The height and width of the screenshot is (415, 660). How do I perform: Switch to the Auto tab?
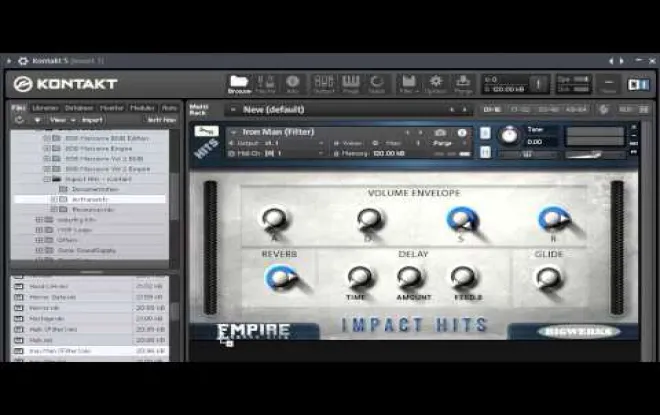[169, 108]
